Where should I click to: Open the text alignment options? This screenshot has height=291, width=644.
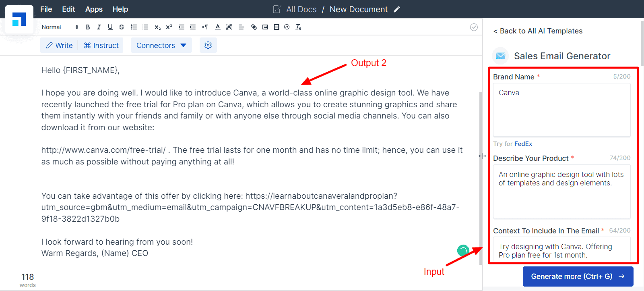[242, 27]
